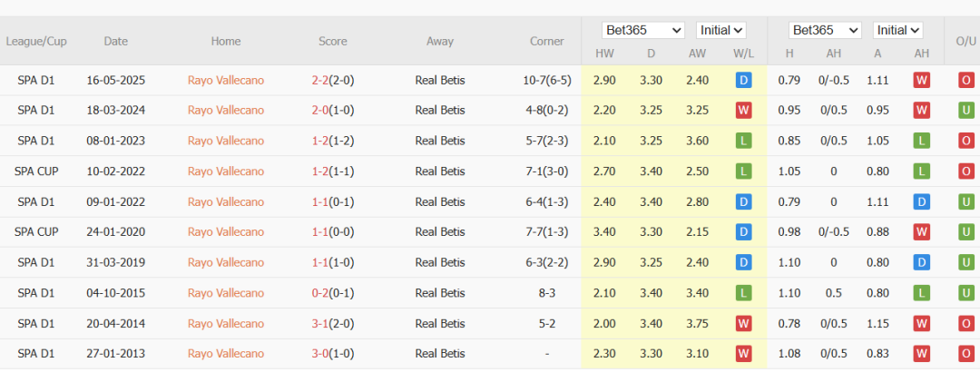Open the 0-2 score link for 04-10-2015

(x=319, y=293)
